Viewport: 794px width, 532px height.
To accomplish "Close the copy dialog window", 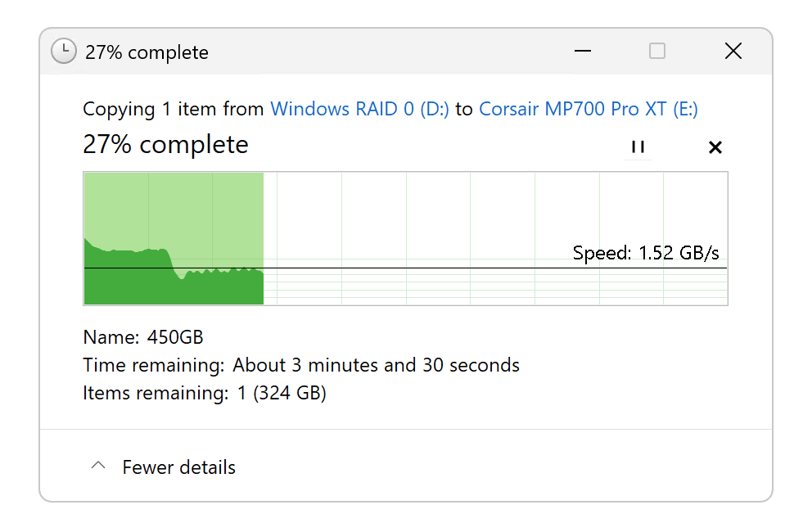I will (x=733, y=51).
